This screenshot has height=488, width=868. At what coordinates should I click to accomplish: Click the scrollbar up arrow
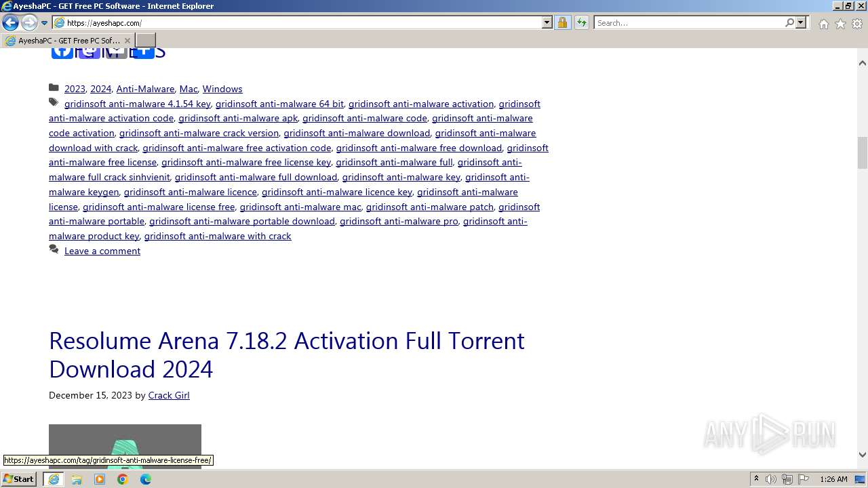[x=862, y=63]
